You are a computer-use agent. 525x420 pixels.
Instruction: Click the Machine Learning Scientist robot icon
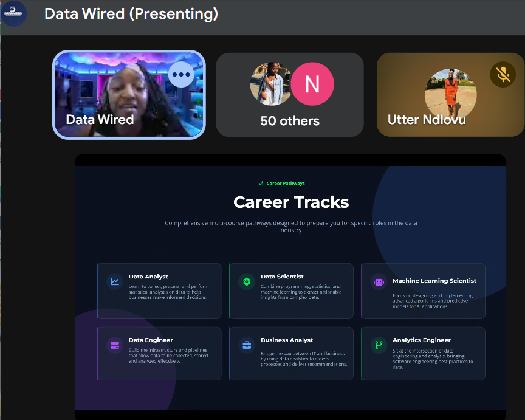pos(379,282)
